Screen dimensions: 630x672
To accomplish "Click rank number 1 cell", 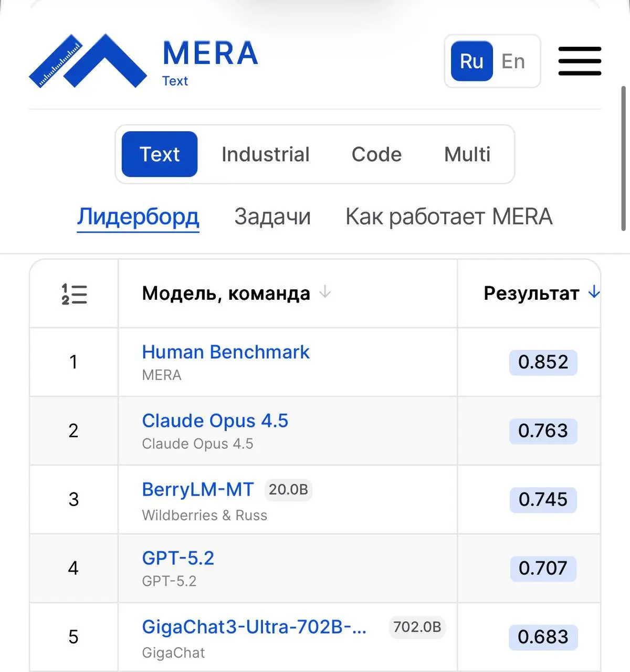I will [73, 362].
